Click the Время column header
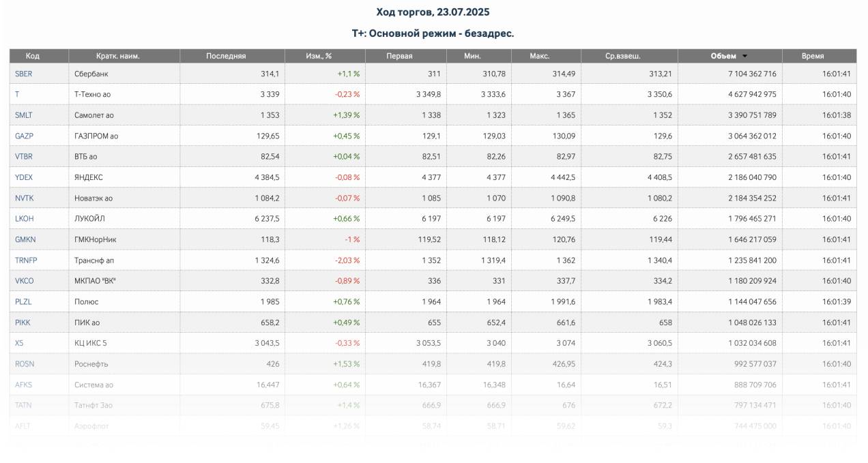The height and width of the screenshot is (463, 868). tap(812, 57)
